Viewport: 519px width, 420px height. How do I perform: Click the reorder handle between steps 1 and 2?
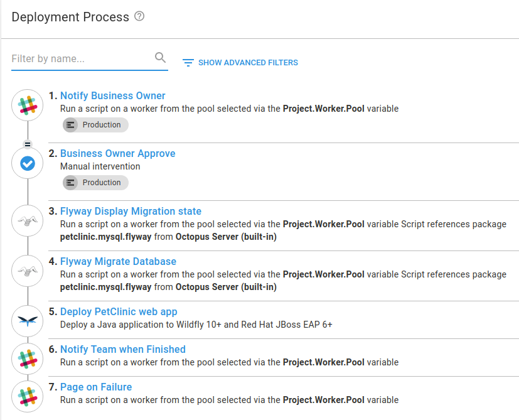pos(27,144)
